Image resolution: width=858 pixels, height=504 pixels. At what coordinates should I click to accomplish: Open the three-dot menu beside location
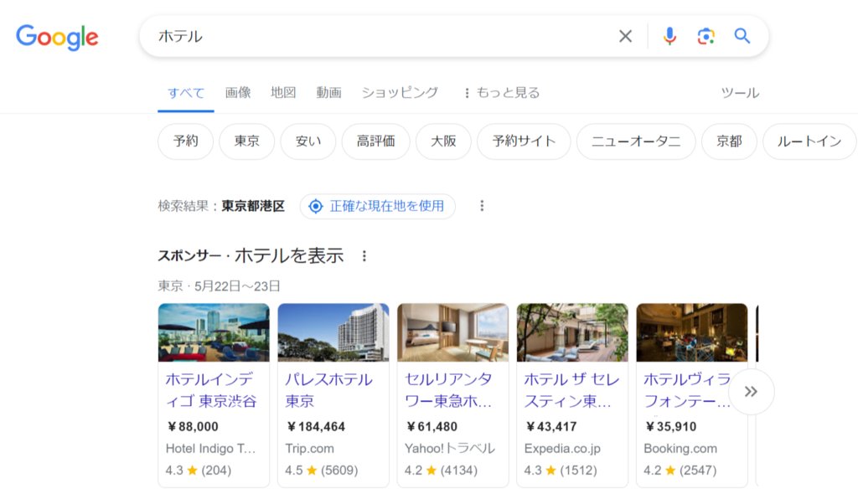[482, 206]
